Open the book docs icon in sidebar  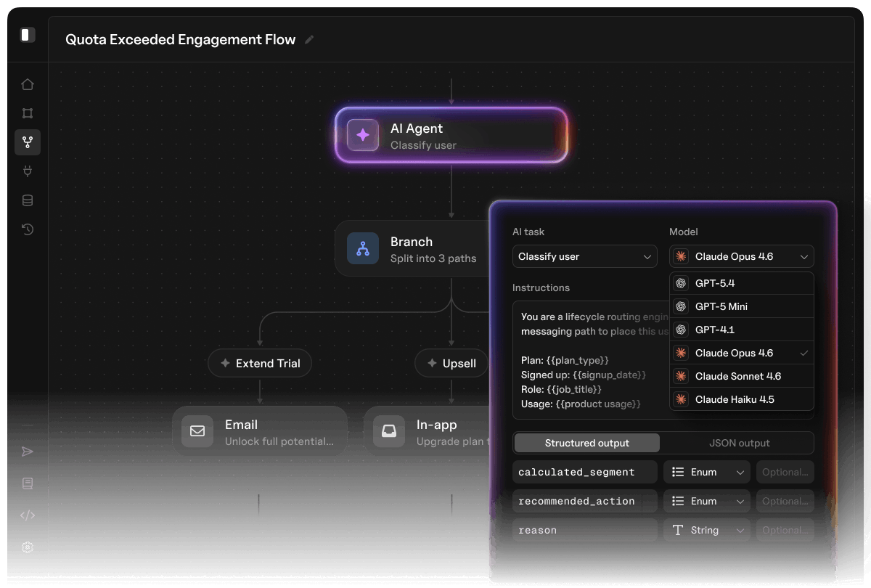pyautogui.click(x=28, y=483)
